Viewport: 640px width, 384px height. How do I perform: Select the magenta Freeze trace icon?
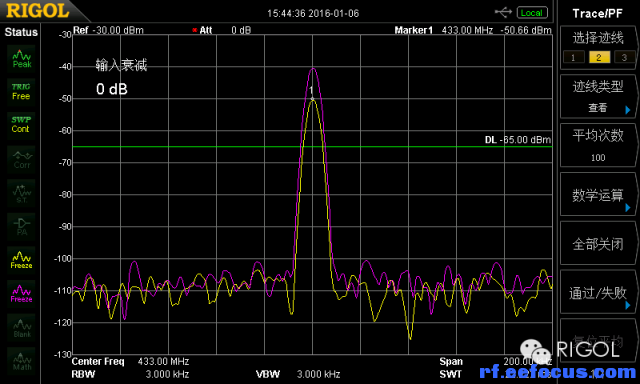coord(21,294)
